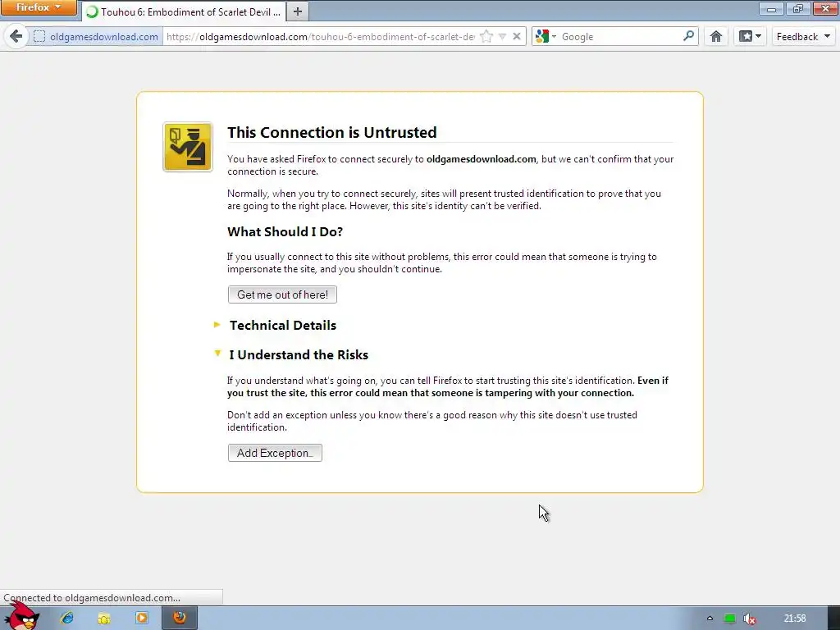Stop loading the page with X icon
Image resolution: width=840 pixels, height=630 pixels.
tap(517, 36)
